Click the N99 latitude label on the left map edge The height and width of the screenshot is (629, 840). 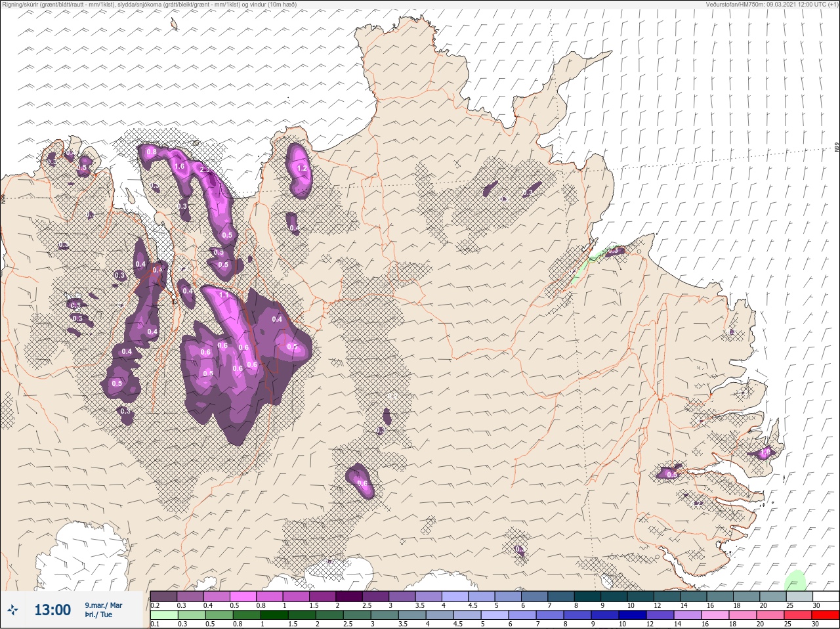pyautogui.click(x=3, y=198)
